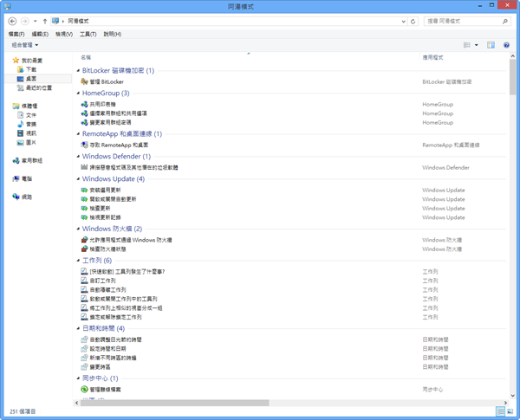Open 開啟或關閉自動更新 item
Viewport: 520px width, 420px height.
click(x=108, y=199)
